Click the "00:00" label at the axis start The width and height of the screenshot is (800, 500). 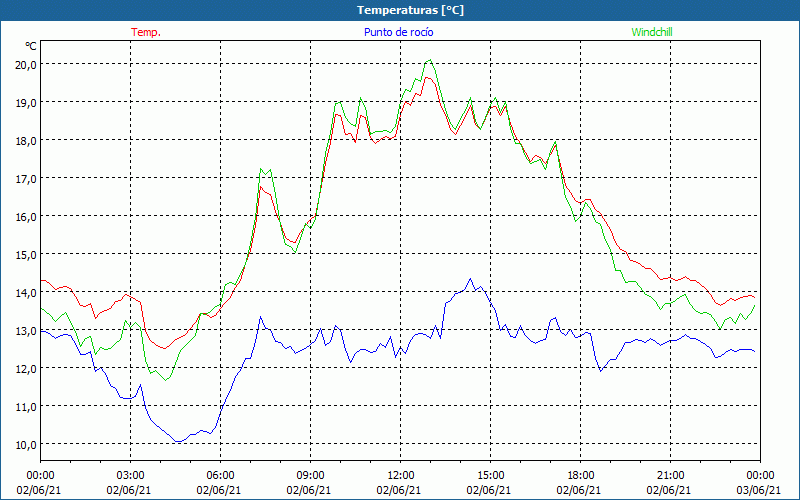point(40,476)
